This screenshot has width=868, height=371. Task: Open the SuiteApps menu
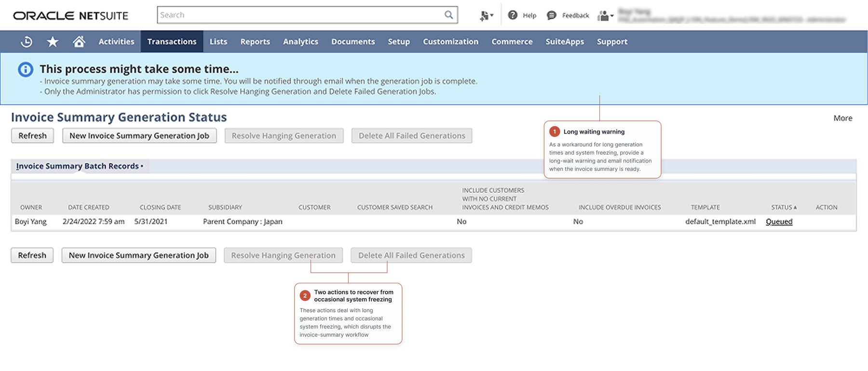tap(565, 42)
